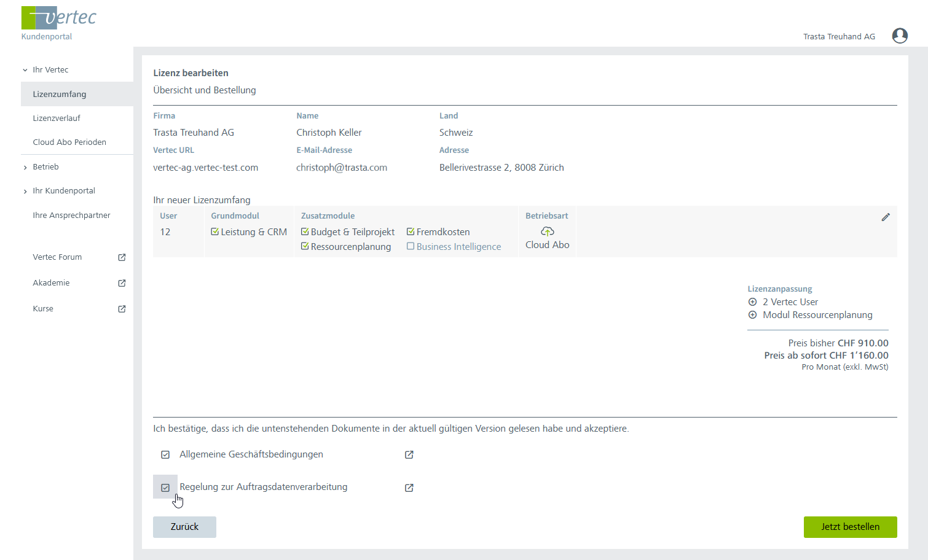Image resolution: width=928 pixels, height=560 pixels.
Task: Click plus icon beside Modul Ressourcenplanung
Action: pyautogui.click(x=752, y=315)
